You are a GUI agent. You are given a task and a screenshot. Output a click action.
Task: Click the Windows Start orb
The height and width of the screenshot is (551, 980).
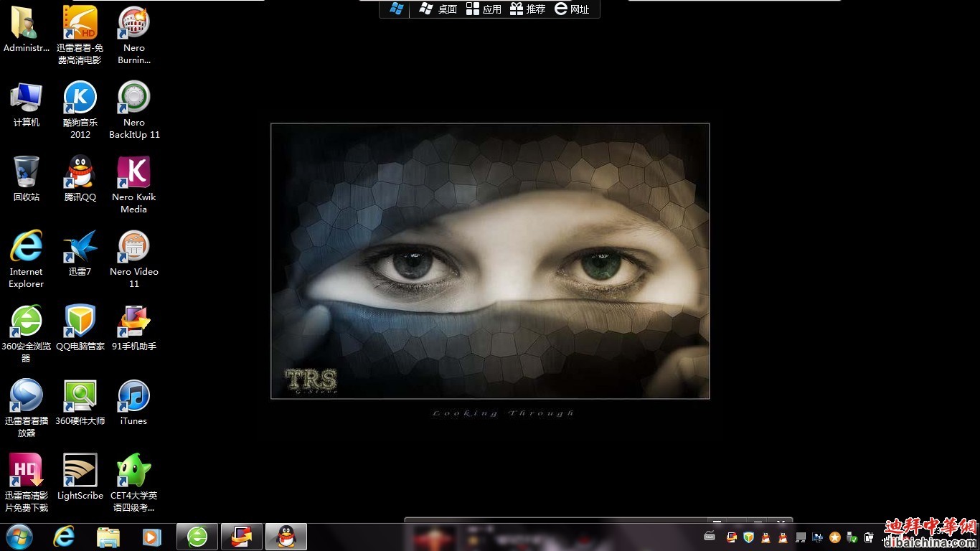19,537
